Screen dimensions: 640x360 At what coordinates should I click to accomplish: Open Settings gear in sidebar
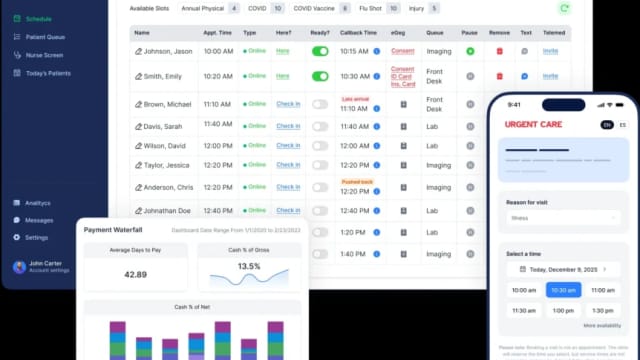point(16,237)
